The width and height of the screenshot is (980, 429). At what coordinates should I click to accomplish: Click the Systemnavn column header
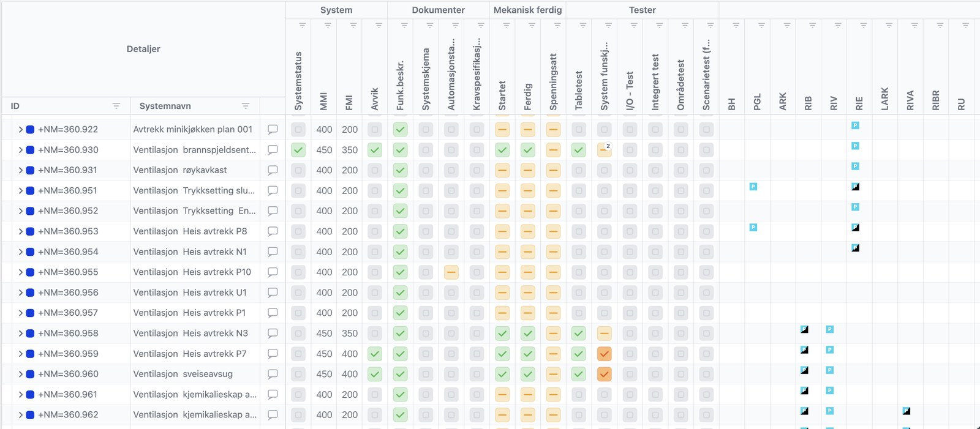165,106
